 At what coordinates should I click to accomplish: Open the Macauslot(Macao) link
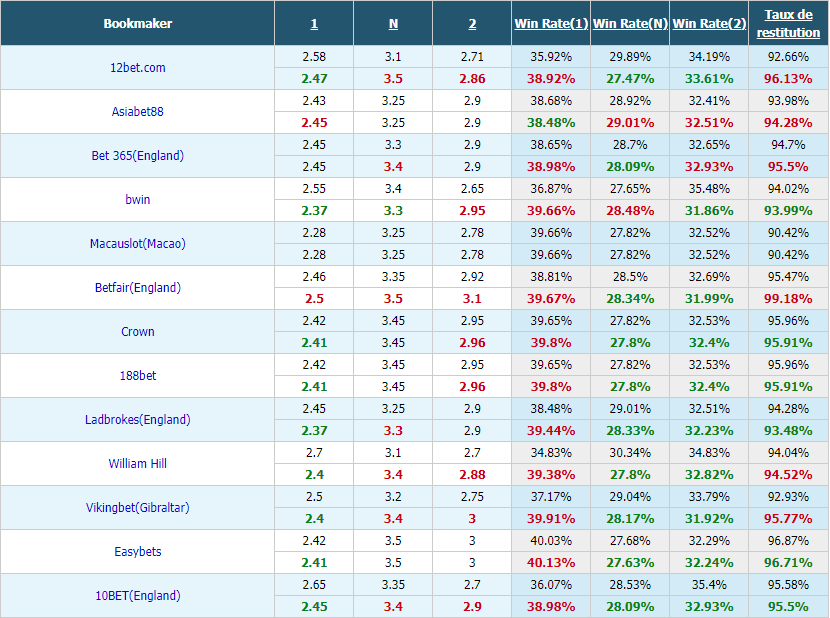click(x=138, y=244)
